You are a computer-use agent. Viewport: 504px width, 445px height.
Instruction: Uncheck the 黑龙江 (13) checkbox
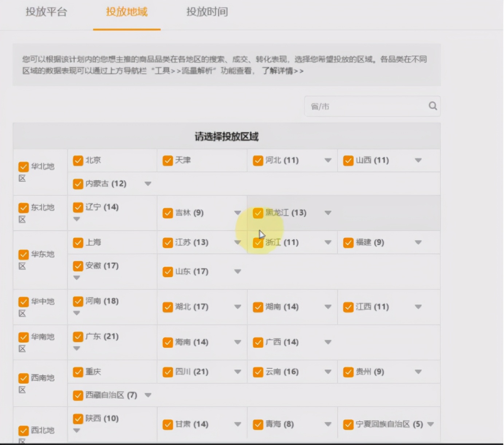click(258, 213)
